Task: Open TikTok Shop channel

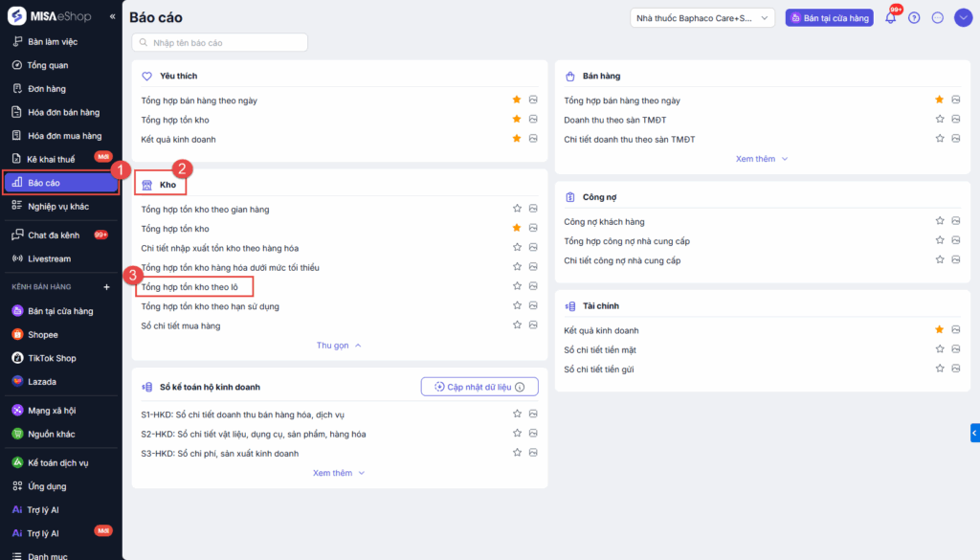Action: pyautogui.click(x=51, y=358)
